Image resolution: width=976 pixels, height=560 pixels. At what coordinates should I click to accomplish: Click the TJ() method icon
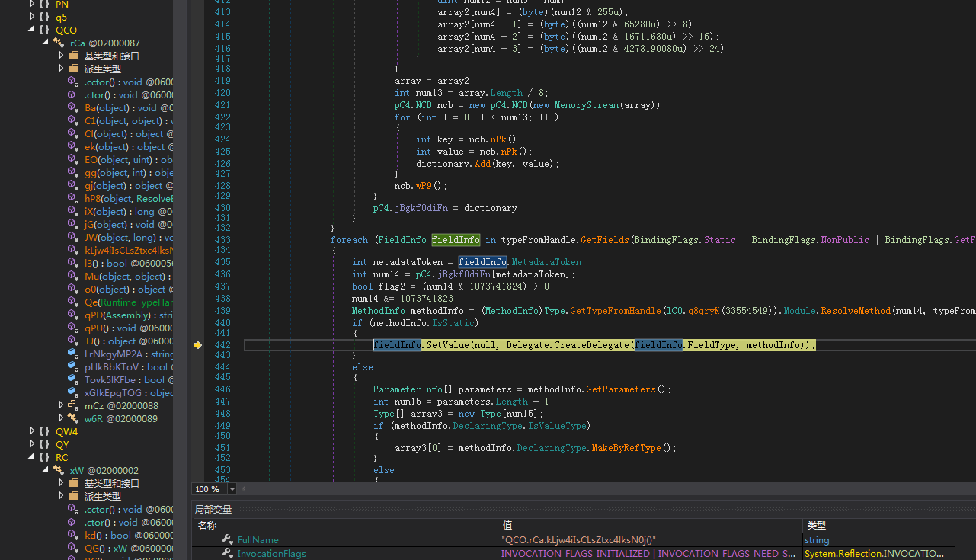[x=73, y=341]
